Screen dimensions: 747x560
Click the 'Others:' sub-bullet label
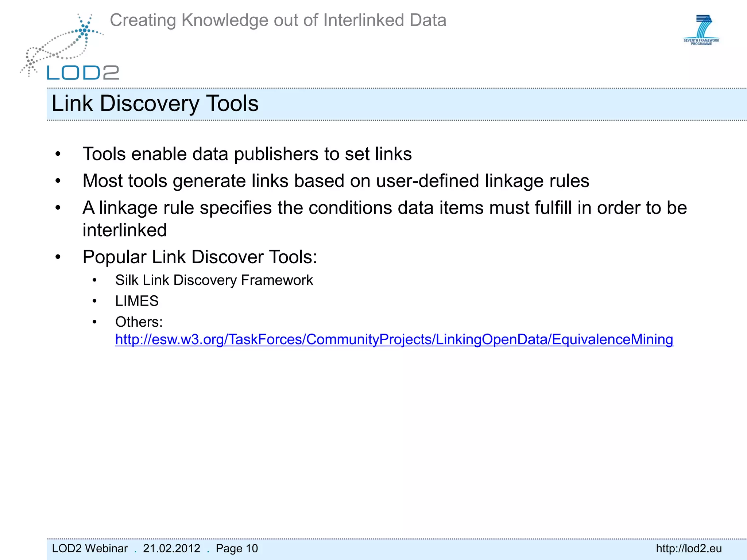[x=139, y=322]
